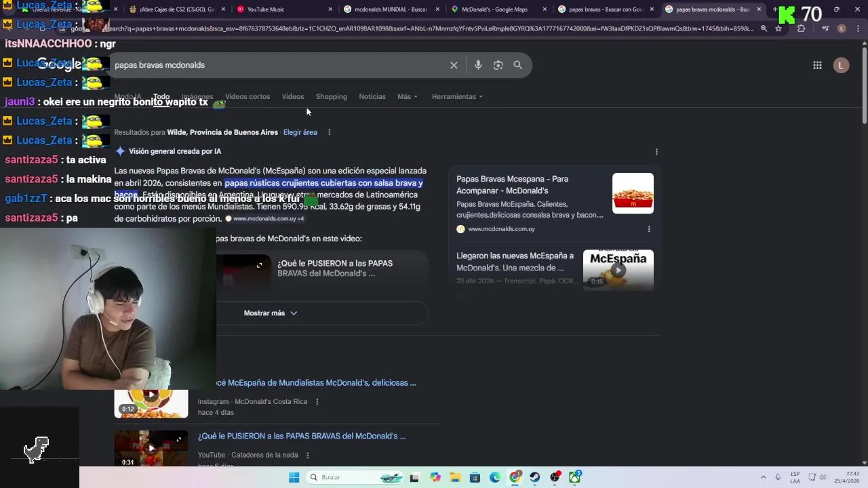868x488 pixels.
Task: Click the microphone icon in system tray
Action: pos(778,477)
